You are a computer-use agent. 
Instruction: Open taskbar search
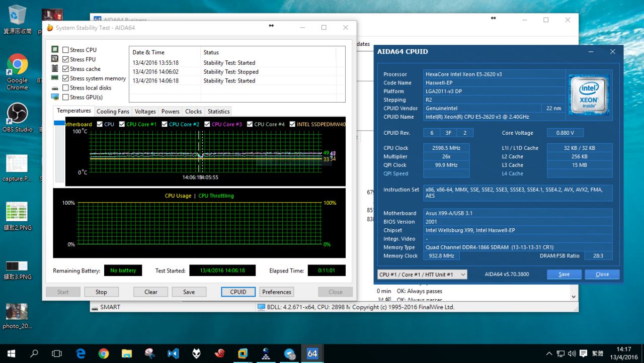tap(34, 353)
